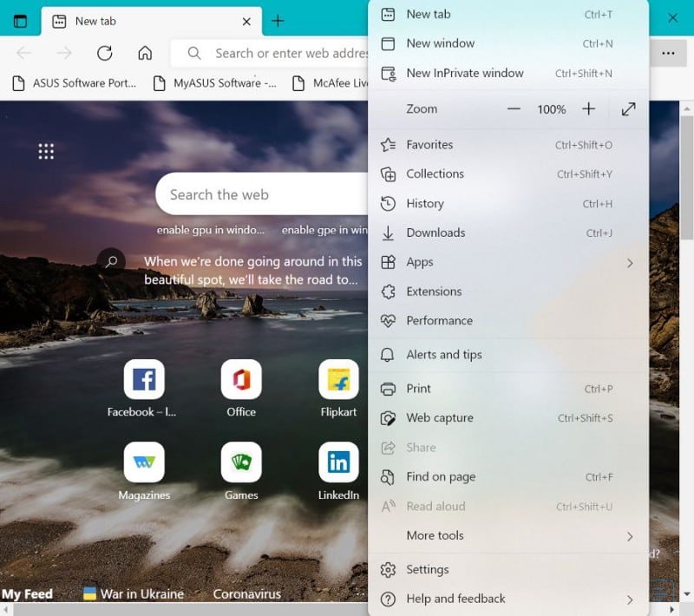The width and height of the screenshot is (694, 616).
Task: Expand the More tools submenu
Action: 508,536
